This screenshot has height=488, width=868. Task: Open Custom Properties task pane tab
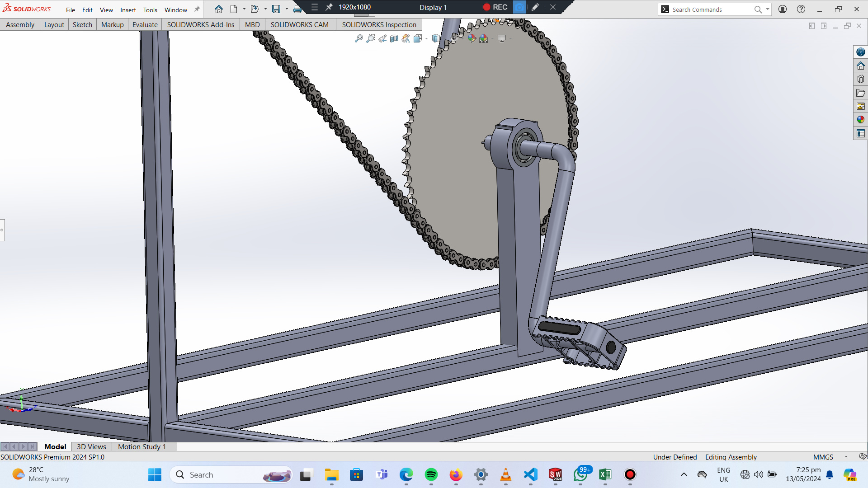pyautogui.click(x=860, y=133)
